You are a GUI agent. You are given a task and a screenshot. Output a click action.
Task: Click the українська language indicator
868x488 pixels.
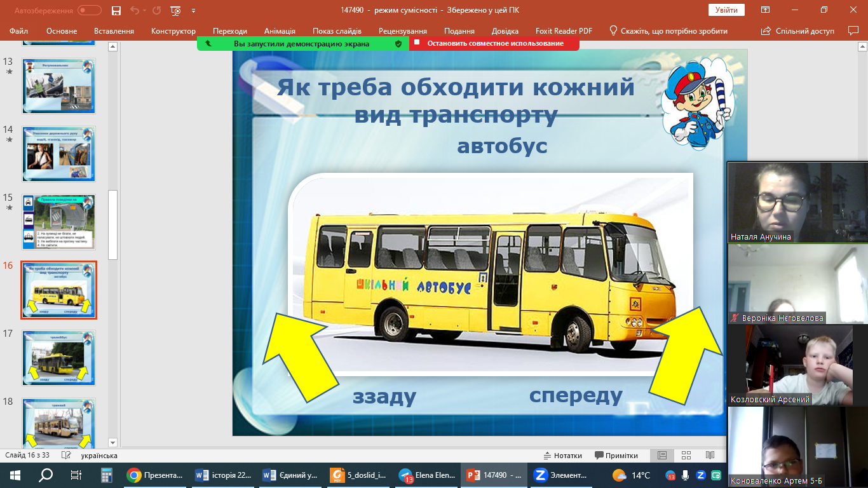99,455
